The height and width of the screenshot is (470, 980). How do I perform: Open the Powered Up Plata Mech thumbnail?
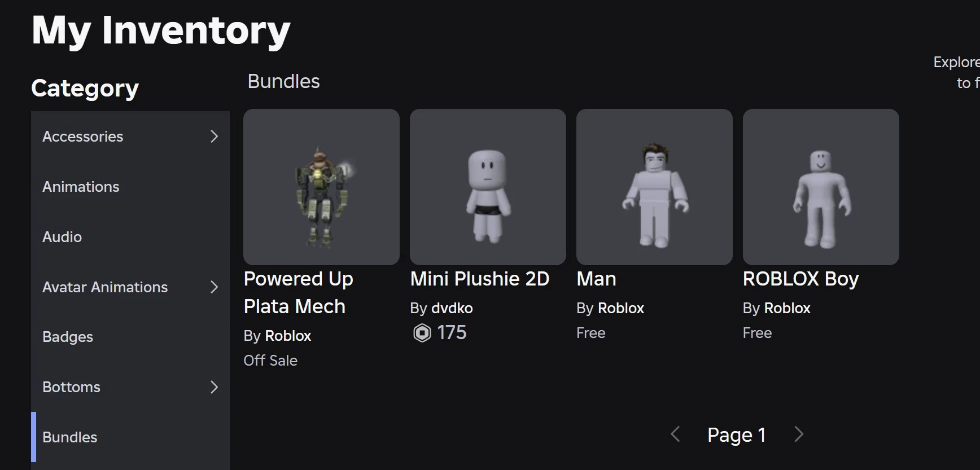point(321,187)
